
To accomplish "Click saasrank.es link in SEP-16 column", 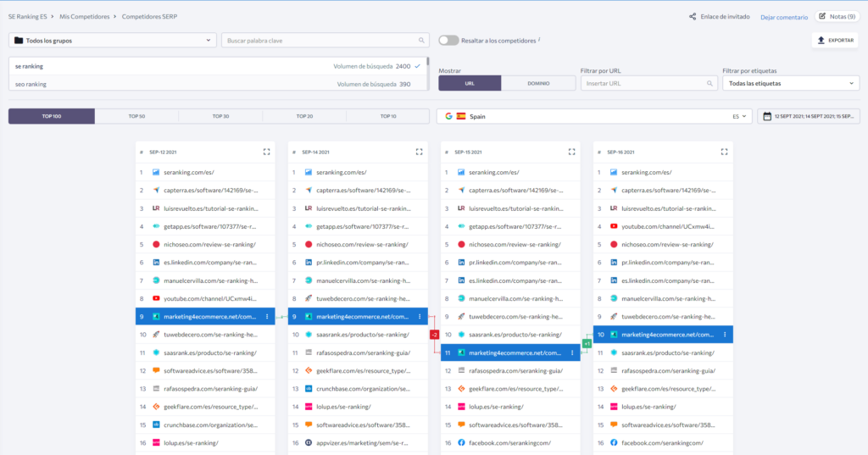I will click(668, 352).
